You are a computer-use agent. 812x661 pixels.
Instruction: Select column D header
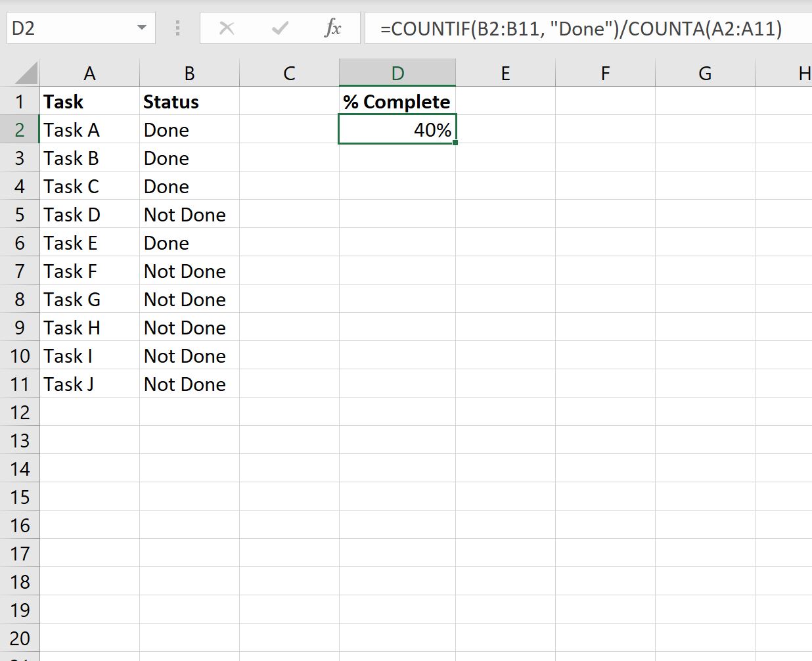pyautogui.click(x=397, y=72)
